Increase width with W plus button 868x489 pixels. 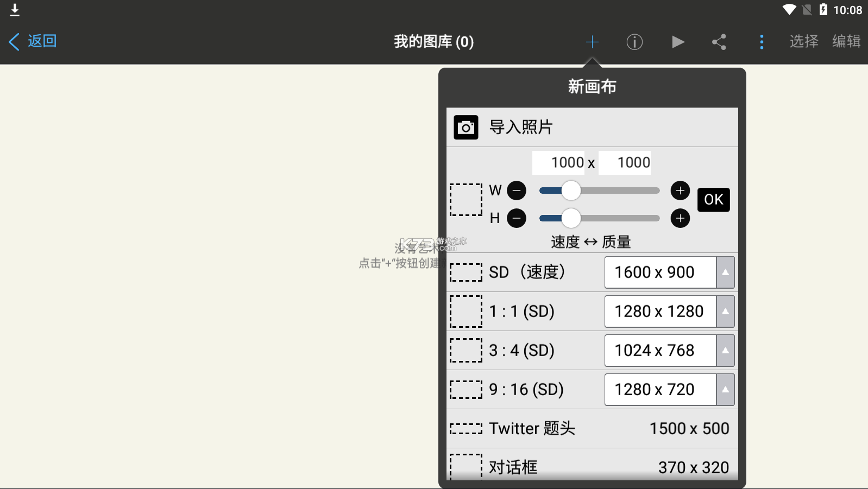coord(680,190)
